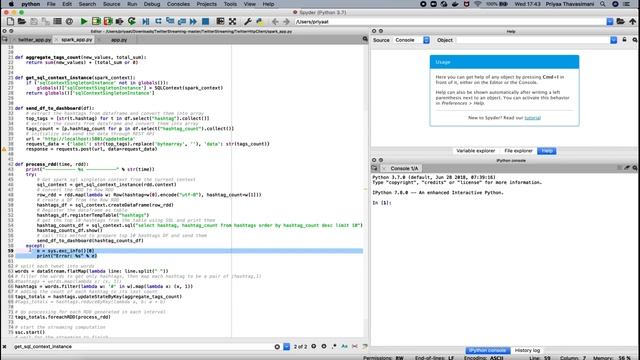The height and width of the screenshot is (360, 640).
Task: Switch to History log tab
Action: click(x=527, y=351)
